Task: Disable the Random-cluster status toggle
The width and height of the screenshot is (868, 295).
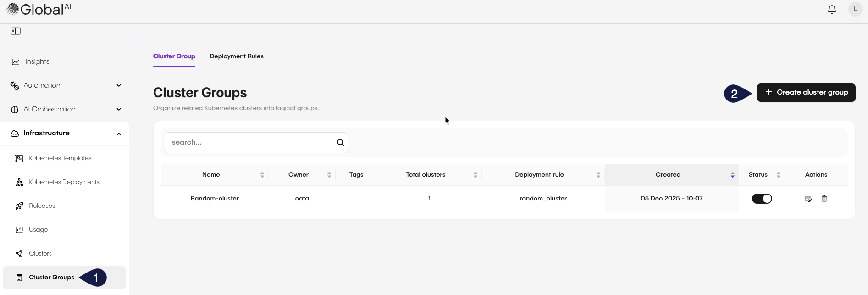Action: point(762,199)
